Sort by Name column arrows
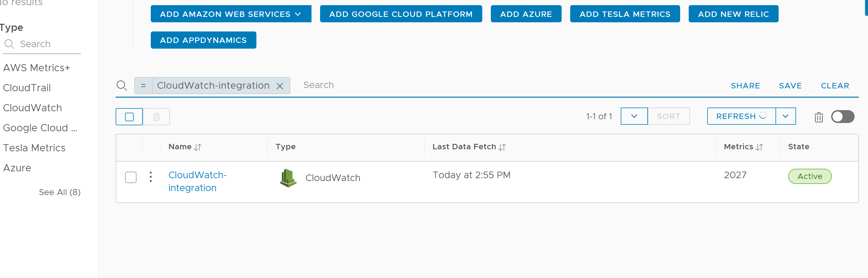This screenshot has width=868, height=278. [198, 147]
